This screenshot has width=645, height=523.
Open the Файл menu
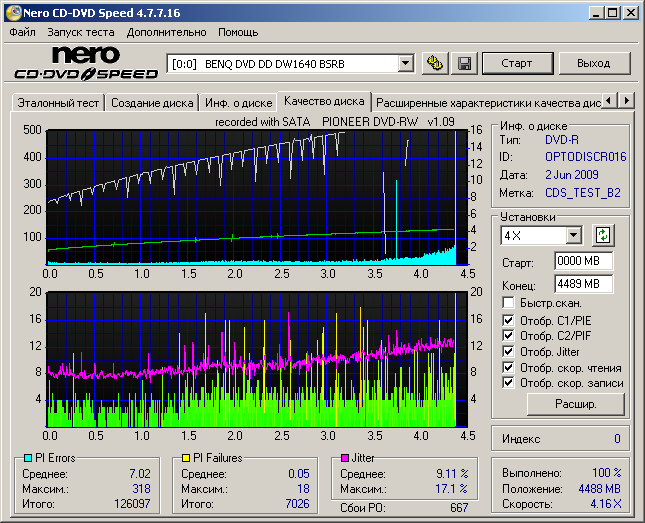[22, 32]
